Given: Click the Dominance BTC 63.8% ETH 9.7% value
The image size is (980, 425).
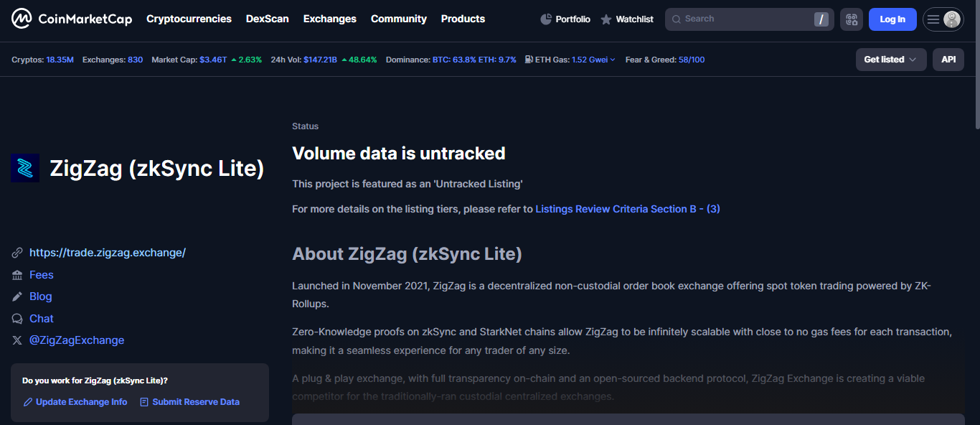Looking at the screenshot, I should coord(474,60).
